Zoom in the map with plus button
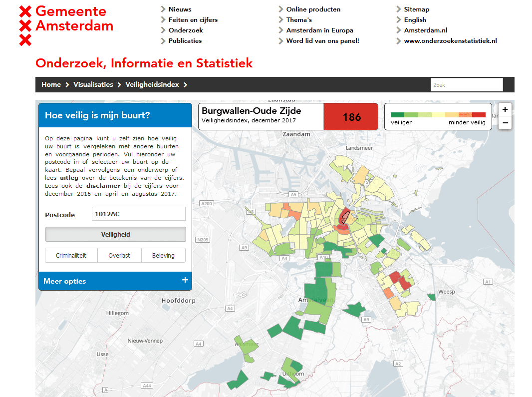This screenshot has height=397, width=532. click(x=505, y=110)
